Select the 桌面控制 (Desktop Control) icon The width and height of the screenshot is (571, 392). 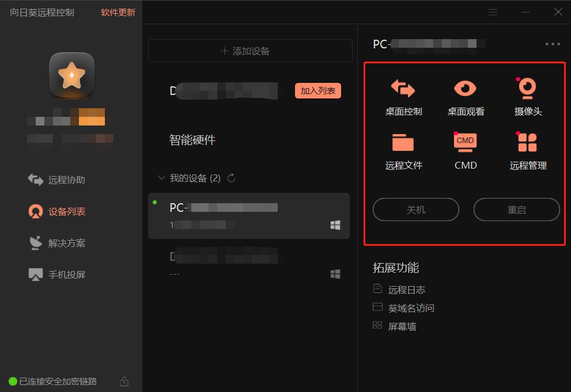[x=403, y=95]
